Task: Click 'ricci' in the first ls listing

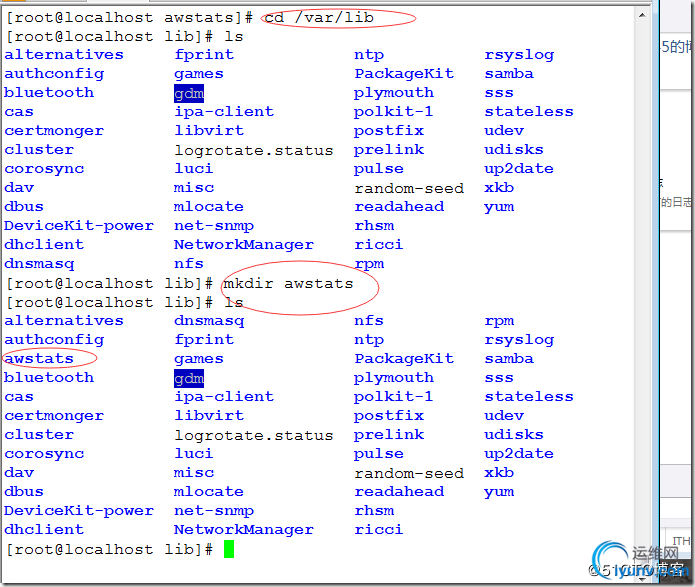Action: click(379, 244)
